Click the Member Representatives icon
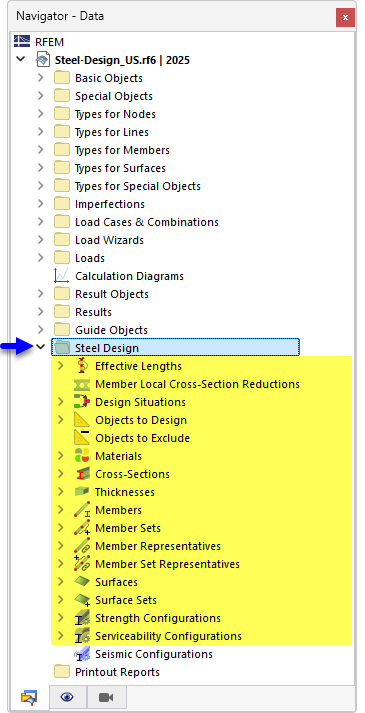 (82, 546)
